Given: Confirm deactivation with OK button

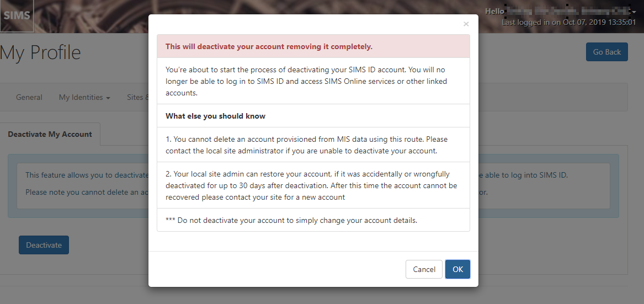Looking at the screenshot, I should [457, 269].
